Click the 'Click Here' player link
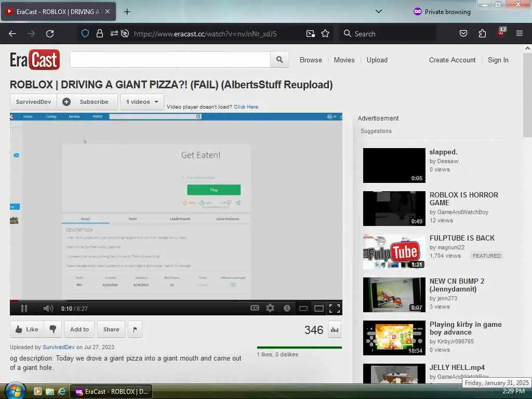The image size is (532, 399). [246, 107]
